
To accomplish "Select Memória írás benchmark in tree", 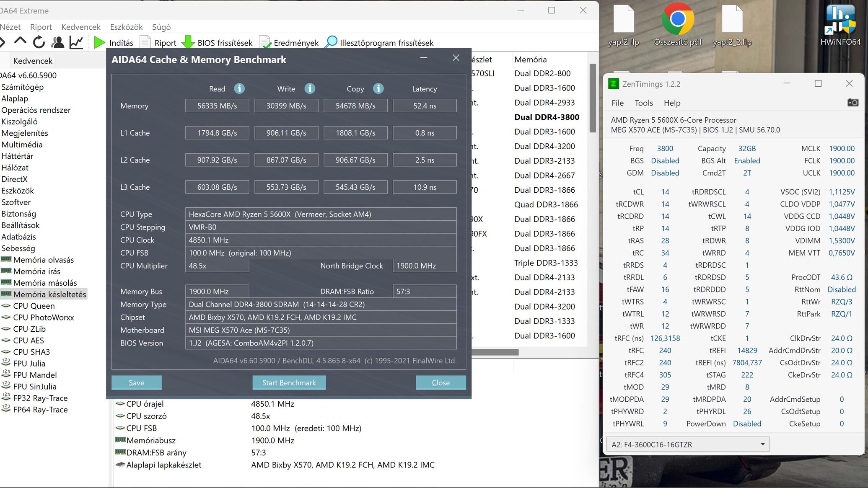I will pos(36,271).
